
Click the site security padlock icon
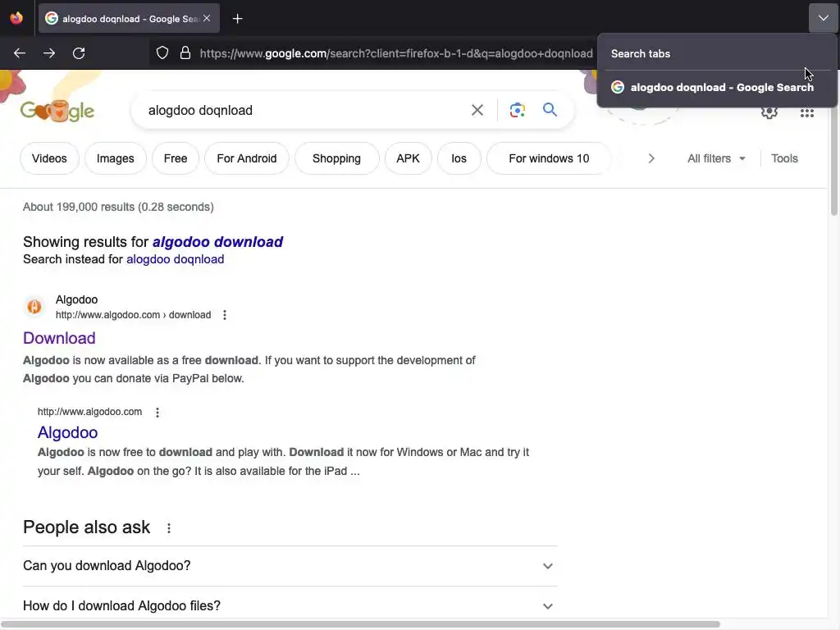[x=185, y=53]
